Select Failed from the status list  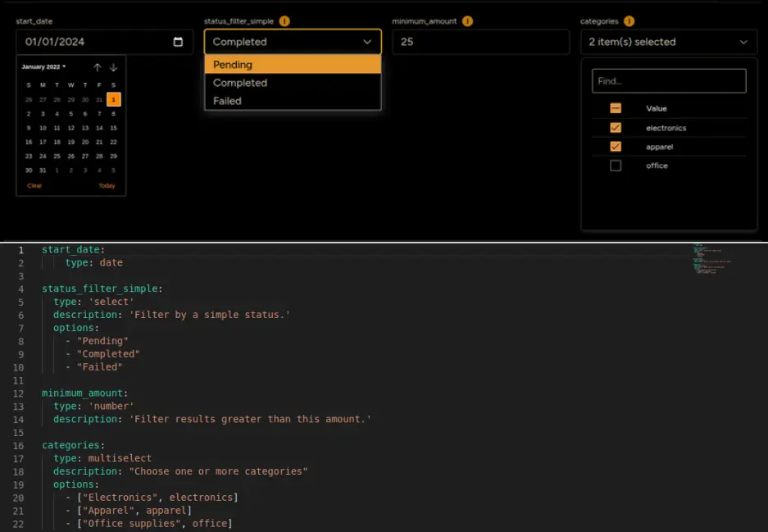tap(293, 101)
